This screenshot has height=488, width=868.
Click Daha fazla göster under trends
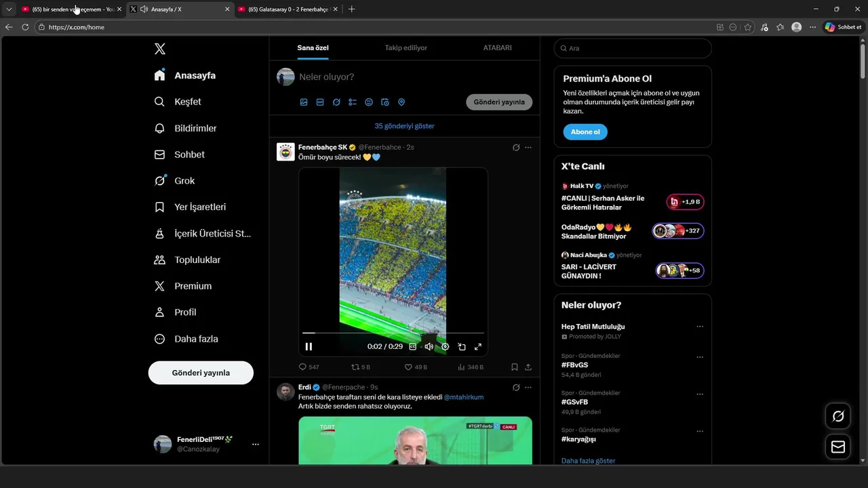[589, 461]
